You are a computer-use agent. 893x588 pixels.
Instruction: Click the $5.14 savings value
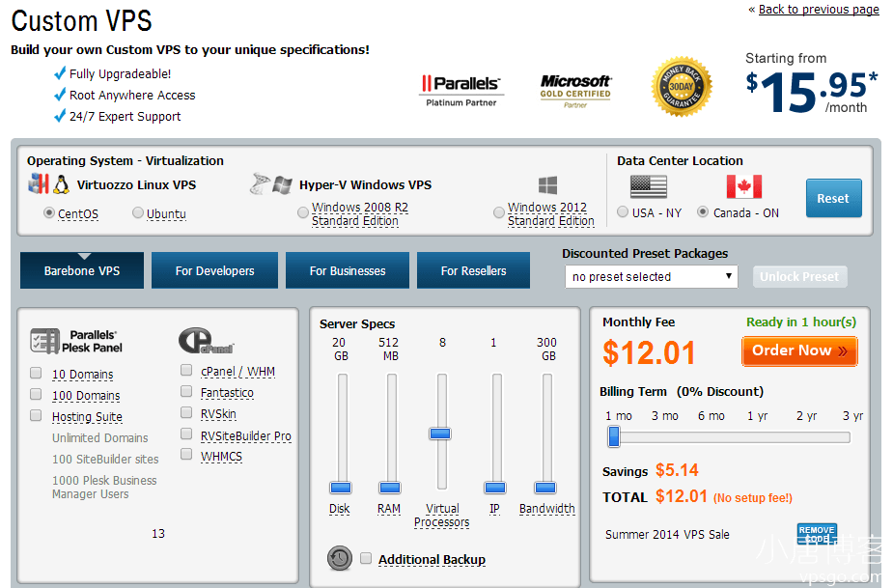[x=677, y=470]
